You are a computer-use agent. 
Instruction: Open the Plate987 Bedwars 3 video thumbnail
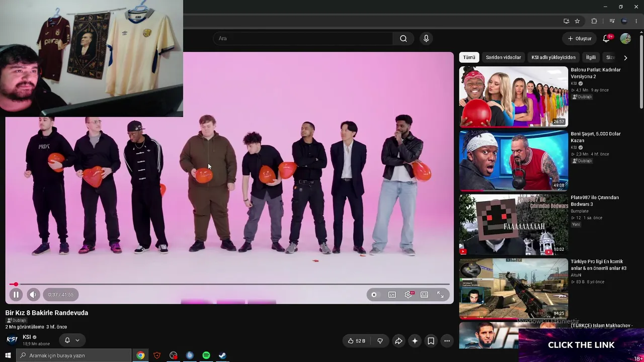pos(513,225)
